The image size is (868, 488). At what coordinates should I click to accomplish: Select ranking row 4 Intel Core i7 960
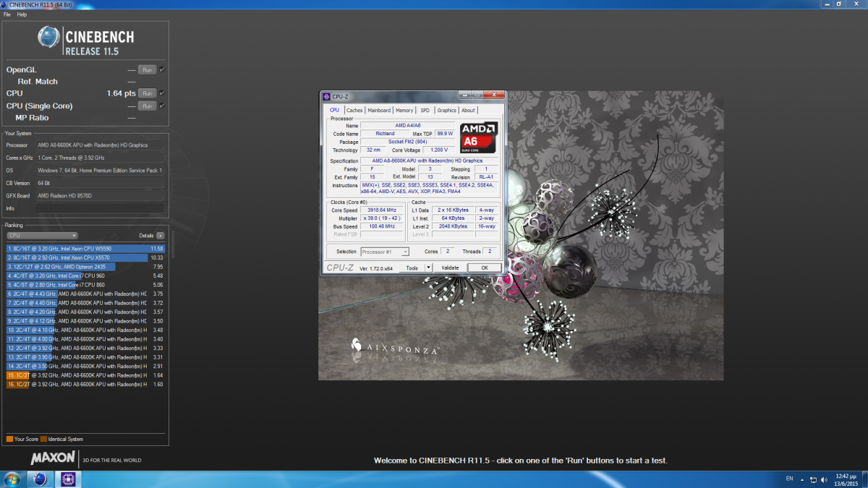[86, 275]
